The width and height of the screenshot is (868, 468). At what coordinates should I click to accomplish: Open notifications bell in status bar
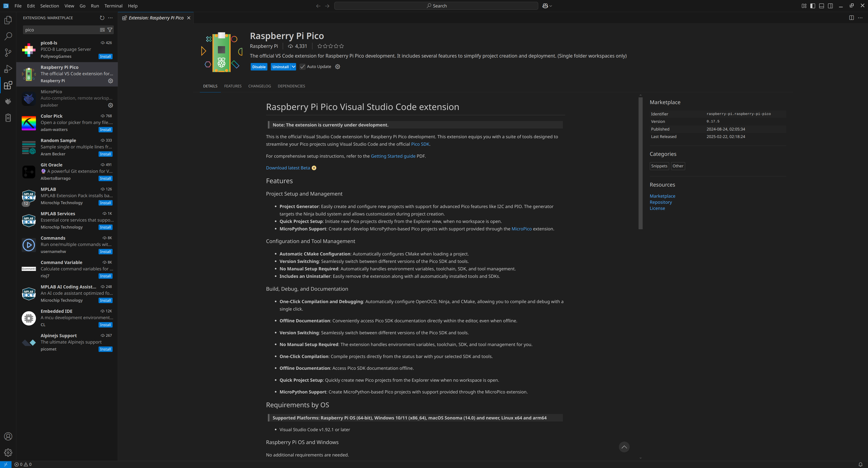click(860, 464)
